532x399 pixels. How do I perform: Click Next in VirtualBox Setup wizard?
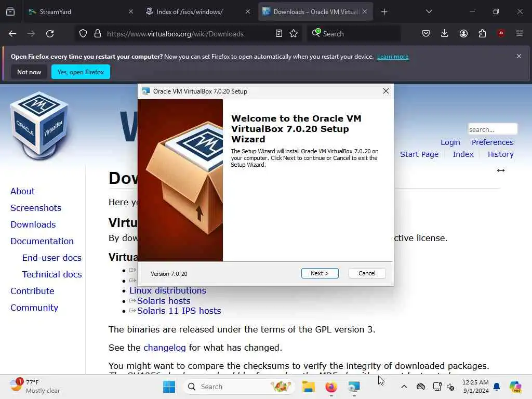point(320,273)
